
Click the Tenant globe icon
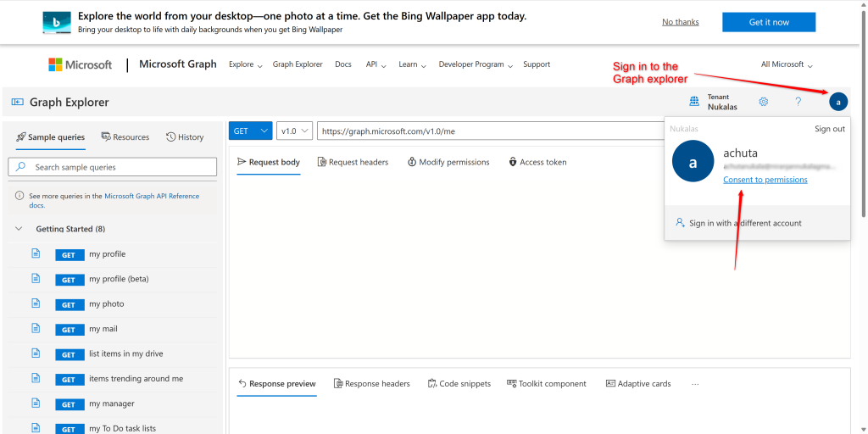pos(694,102)
